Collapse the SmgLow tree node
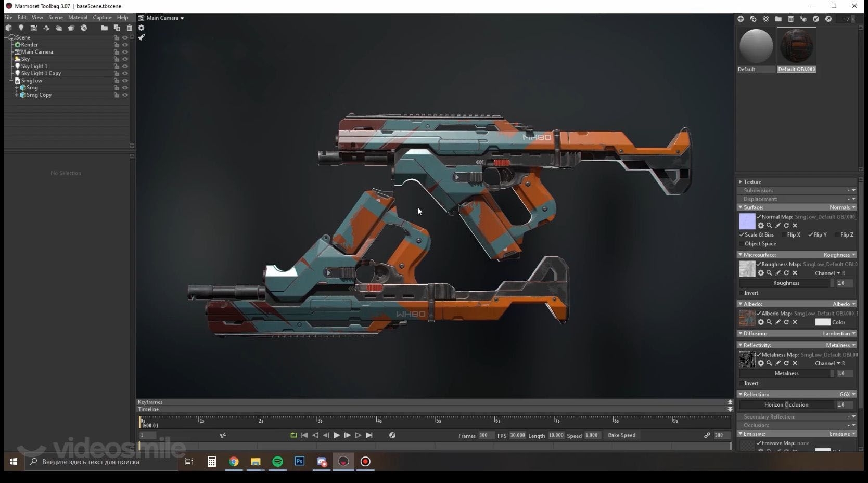Image resolution: width=868 pixels, height=483 pixels. [11, 81]
